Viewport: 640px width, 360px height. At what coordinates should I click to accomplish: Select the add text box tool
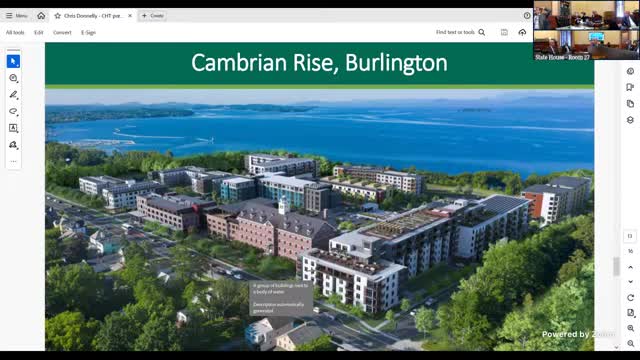tap(13, 128)
